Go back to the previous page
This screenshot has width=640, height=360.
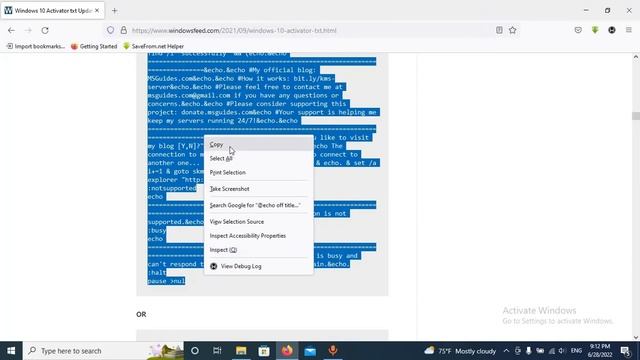coord(11,30)
